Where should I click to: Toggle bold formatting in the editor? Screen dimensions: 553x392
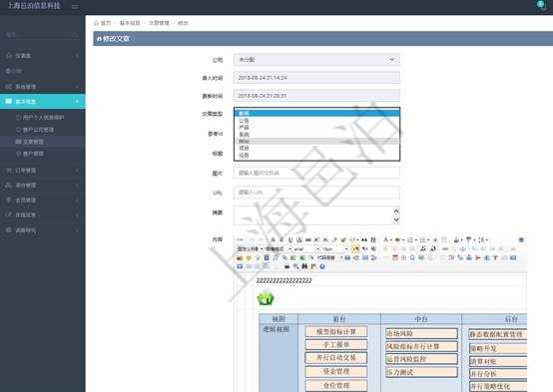273,240
